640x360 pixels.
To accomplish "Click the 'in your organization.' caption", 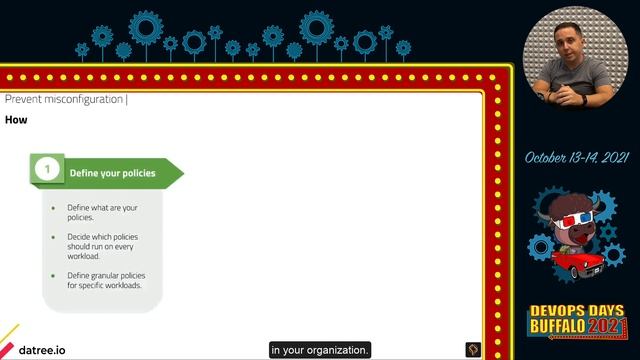I will click(320, 350).
